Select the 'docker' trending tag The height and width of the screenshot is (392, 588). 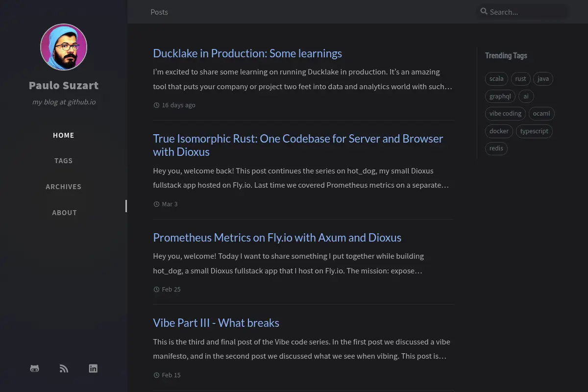tap(499, 131)
